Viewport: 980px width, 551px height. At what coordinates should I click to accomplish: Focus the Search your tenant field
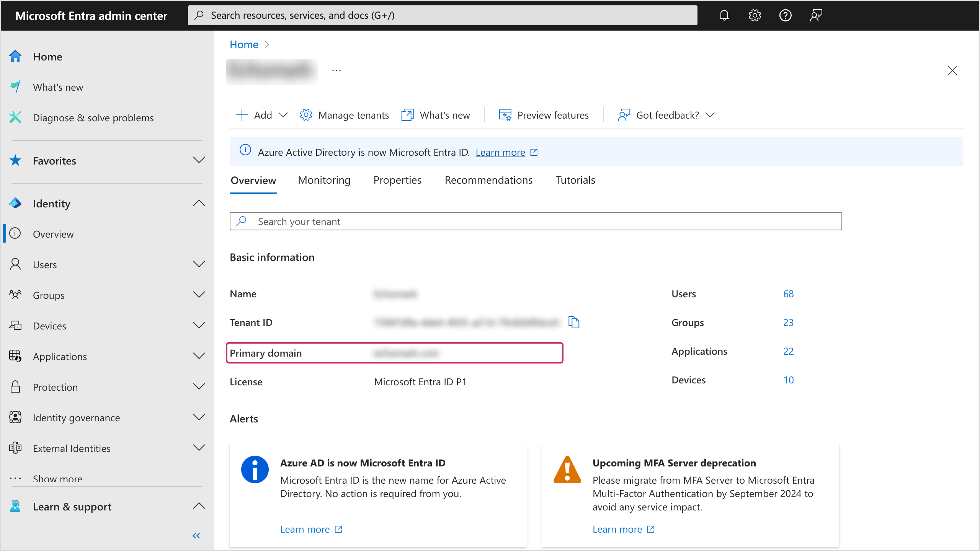tap(536, 221)
